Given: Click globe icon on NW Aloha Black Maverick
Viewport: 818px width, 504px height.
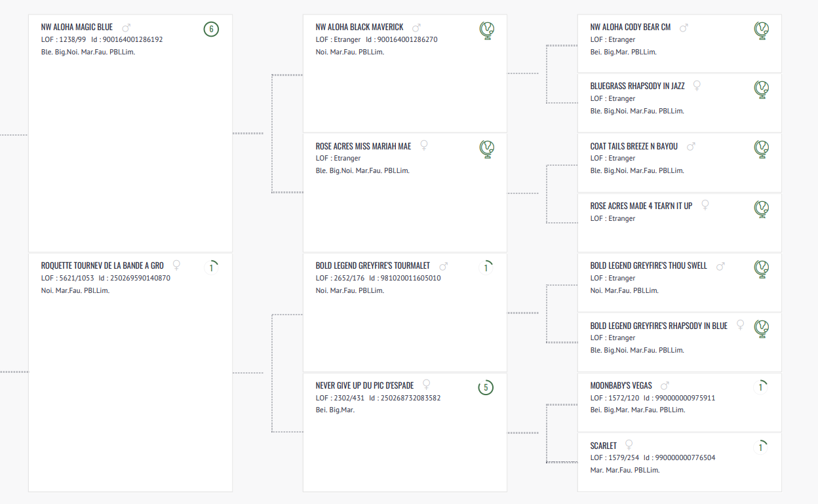Looking at the screenshot, I should pyautogui.click(x=486, y=29).
